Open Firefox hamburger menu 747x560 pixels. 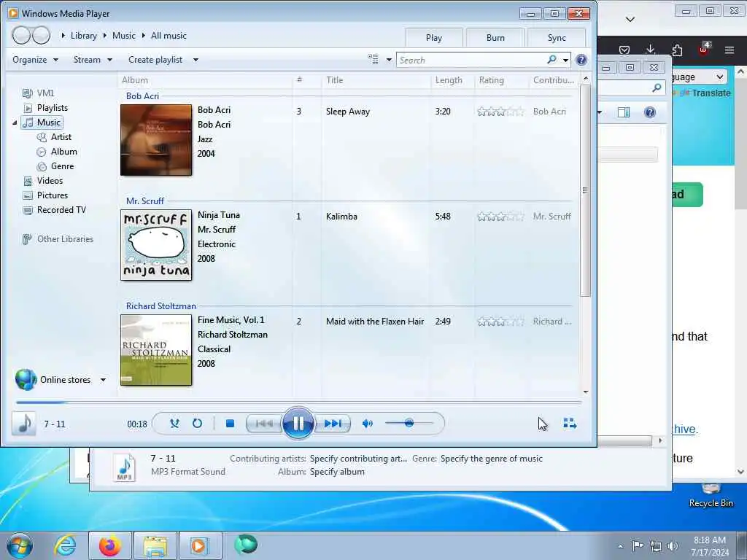tap(729, 50)
